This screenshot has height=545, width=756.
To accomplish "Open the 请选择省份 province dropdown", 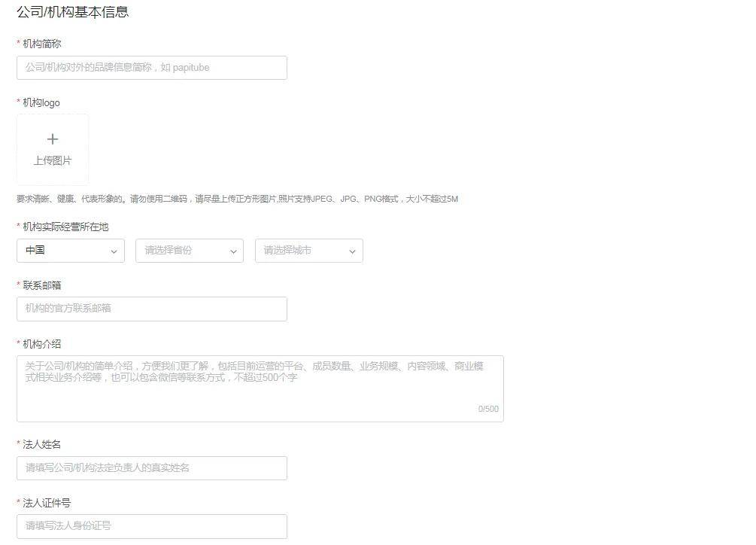I will 189,251.
